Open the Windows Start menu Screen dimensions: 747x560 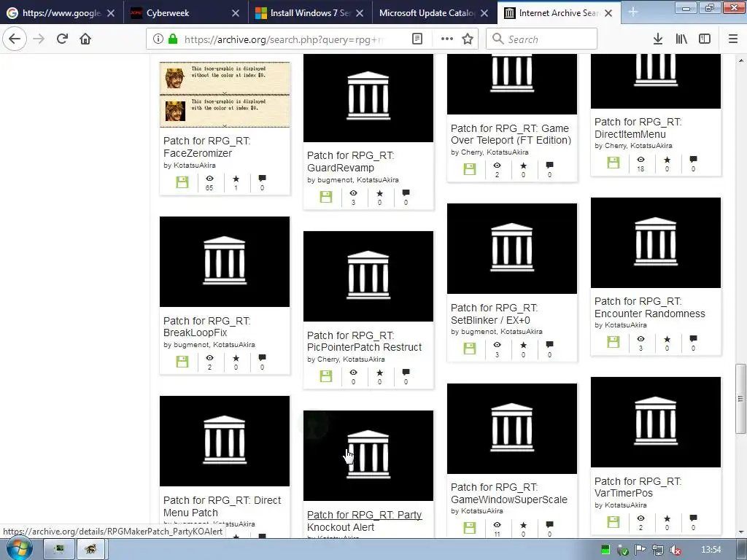pyautogui.click(x=19, y=548)
